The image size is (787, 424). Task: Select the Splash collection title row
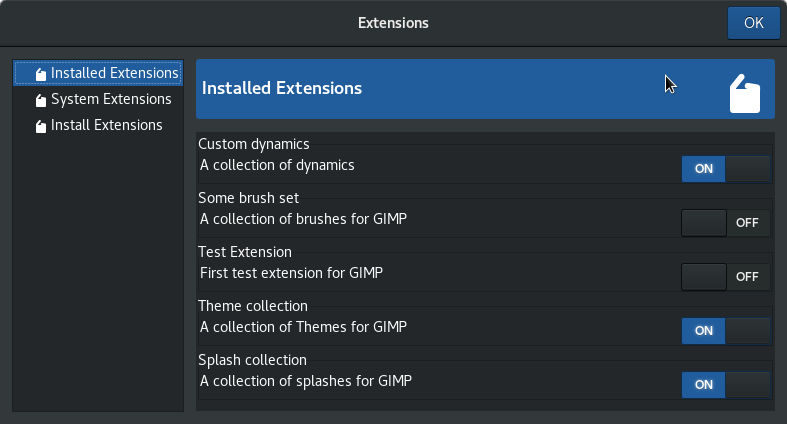[252, 360]
